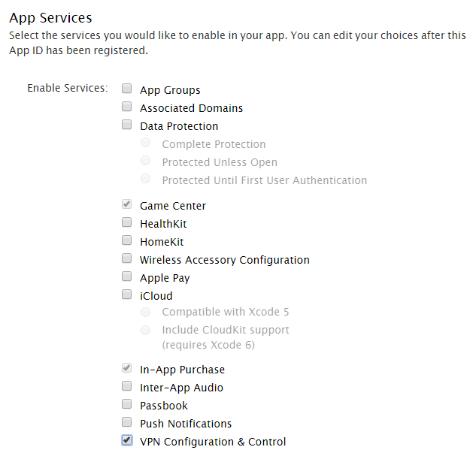Click the Wireless Accessory Configuration label
476x456 pixels.
pos(225,260)
